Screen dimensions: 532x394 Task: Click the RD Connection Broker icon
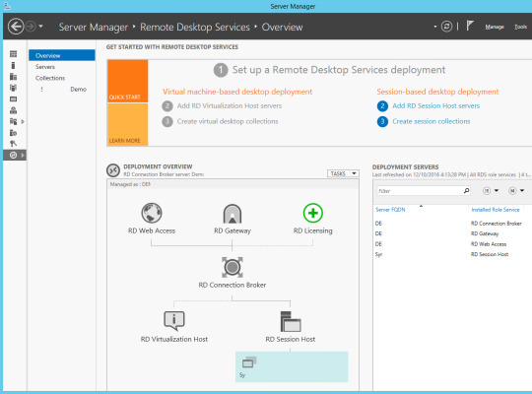click(x=233, y=267)
